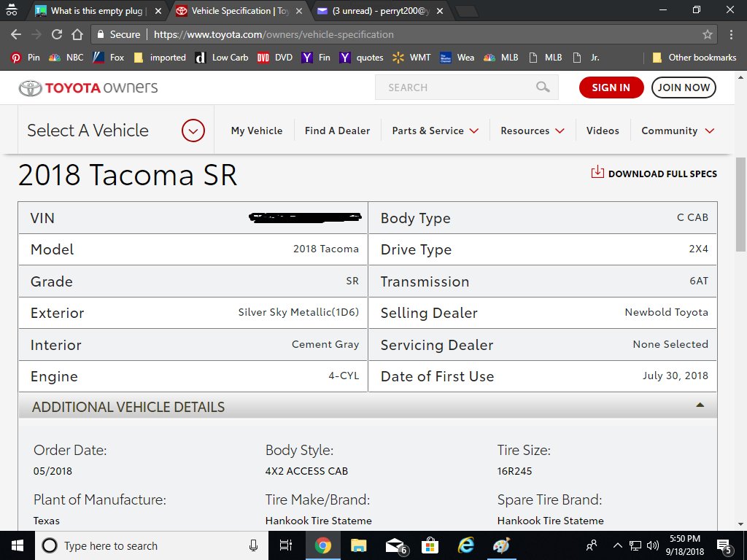Viewport: 747px width, 560px height.
Task: Click the Windows 'Type here to search' box
Action: tap(152, 545)
